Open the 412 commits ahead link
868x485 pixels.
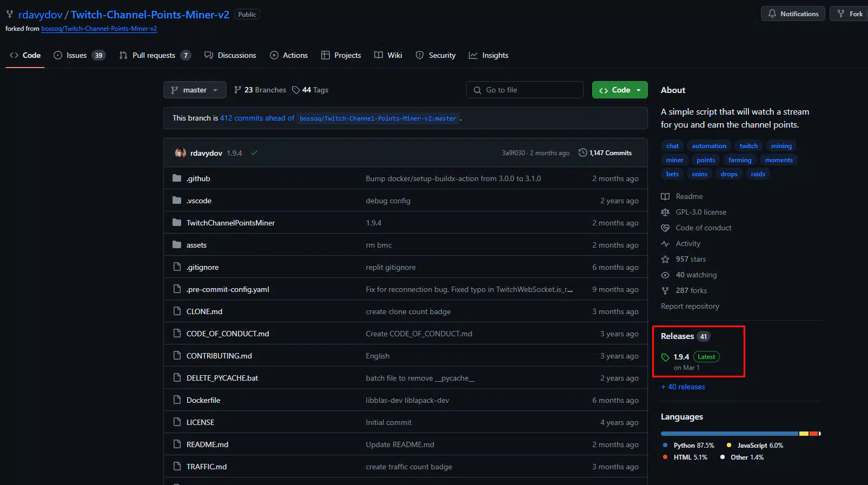[x=257, y=118]
